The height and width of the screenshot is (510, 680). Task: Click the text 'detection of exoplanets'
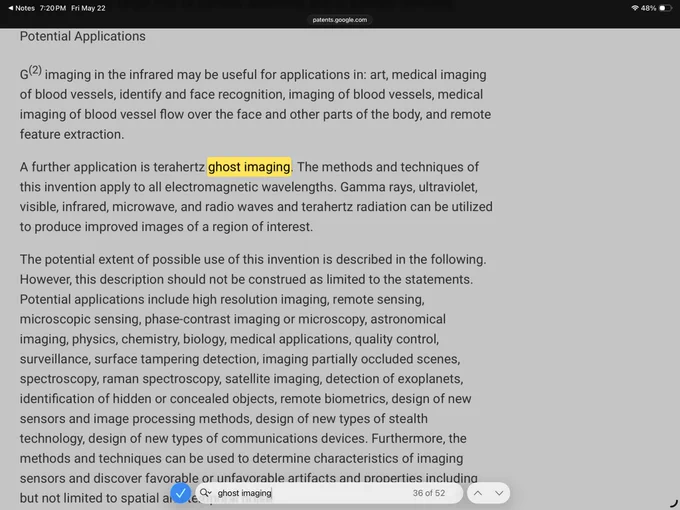[393, 379]
